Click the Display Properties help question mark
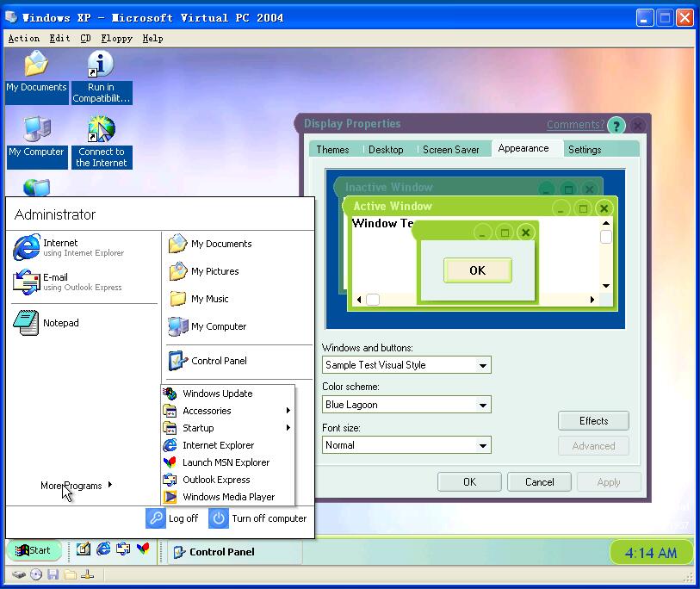The image size is (700, 589). [616, 126]
